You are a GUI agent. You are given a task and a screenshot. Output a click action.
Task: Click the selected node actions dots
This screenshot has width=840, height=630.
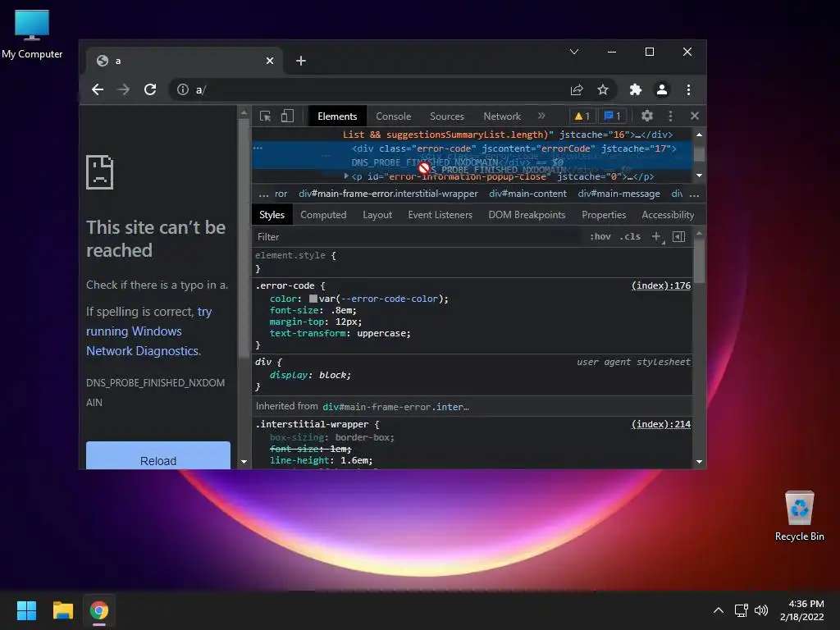[x=258, y=148]
